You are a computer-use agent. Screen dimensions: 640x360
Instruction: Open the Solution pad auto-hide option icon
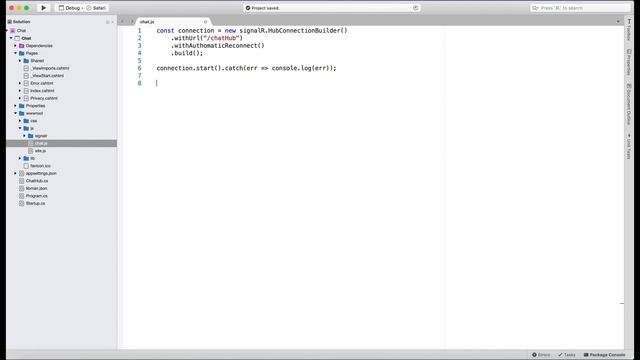click(108, 22)
